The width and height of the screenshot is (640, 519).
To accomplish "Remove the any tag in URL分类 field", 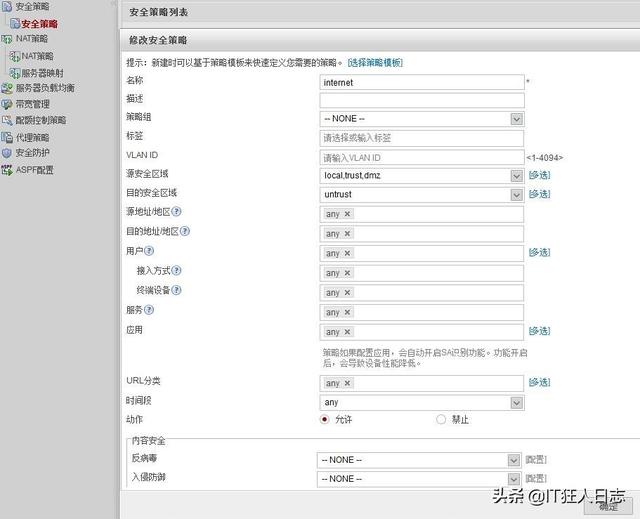I will (x=347, y=383).
